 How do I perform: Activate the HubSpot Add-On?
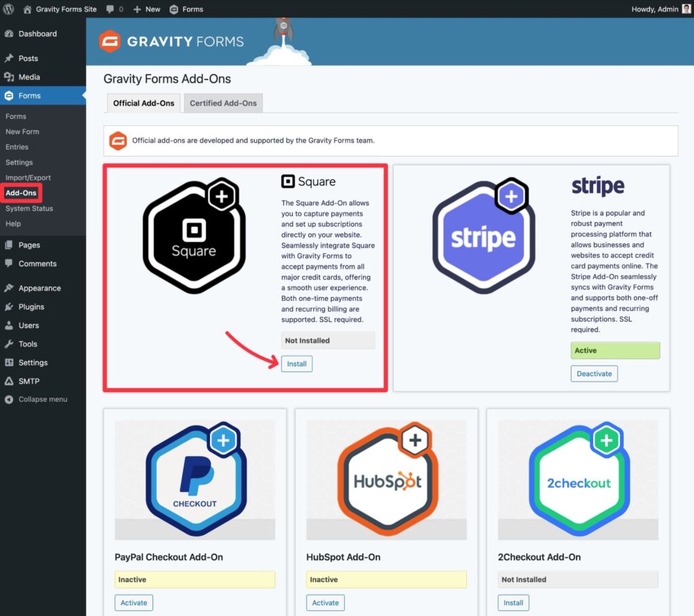(x=325, y=602)
